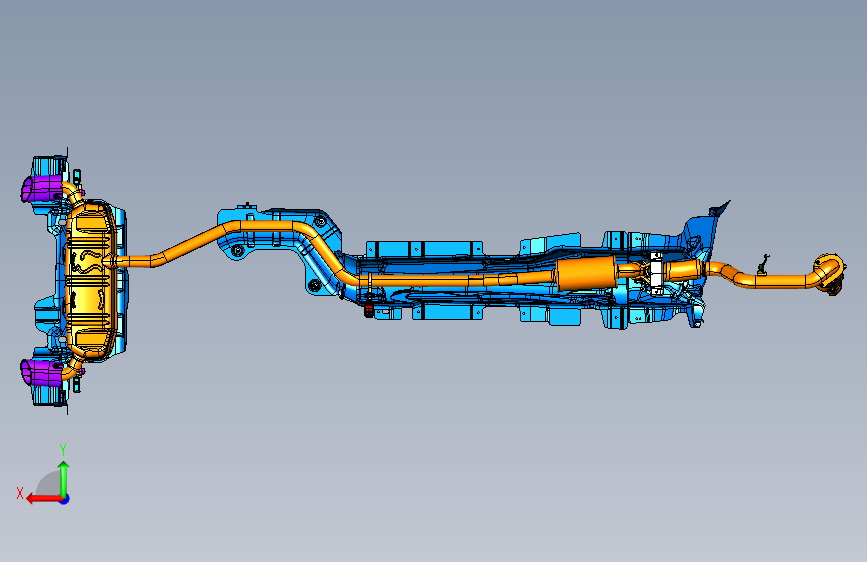
Task: Click the red X axis arrow of the triad
Action: point(44,499)
